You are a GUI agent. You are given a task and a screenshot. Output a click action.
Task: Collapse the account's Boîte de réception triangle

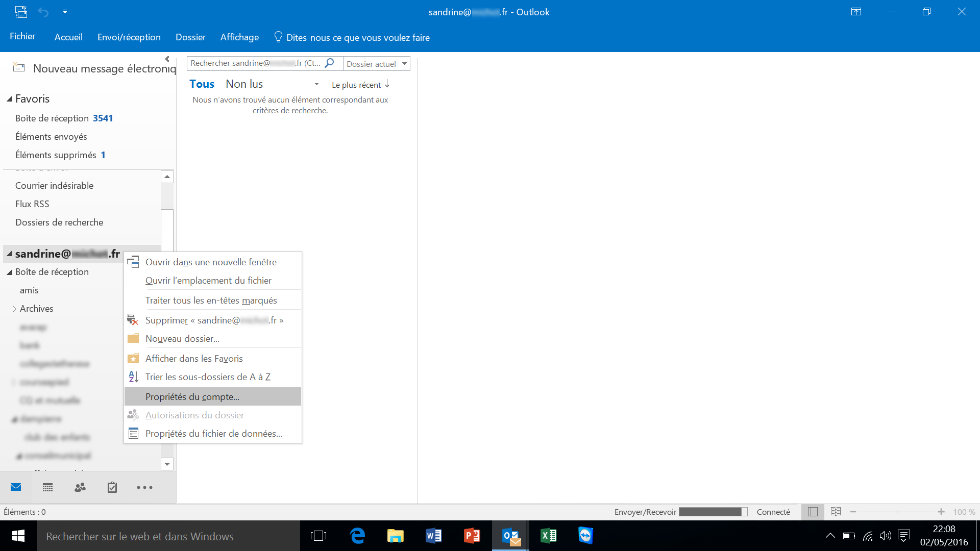coord(9,272)
